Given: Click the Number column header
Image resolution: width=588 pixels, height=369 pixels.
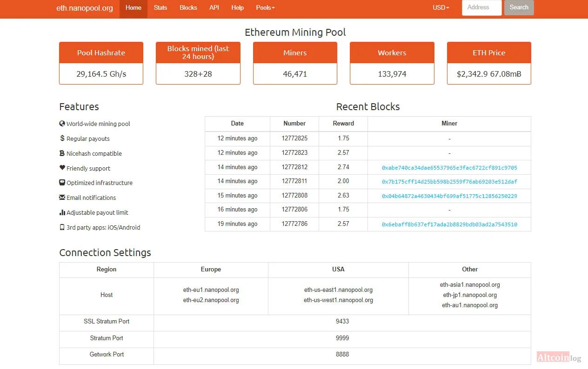Looking at the screenshot, I should point(294,123).
